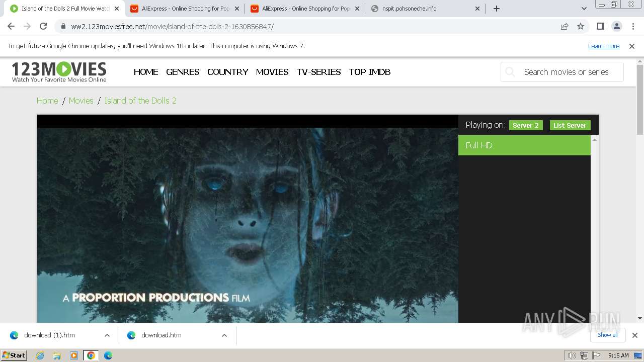Open HOME in site navigation
The height and width of the screenshot is (362, 644).
click(146, 72)
